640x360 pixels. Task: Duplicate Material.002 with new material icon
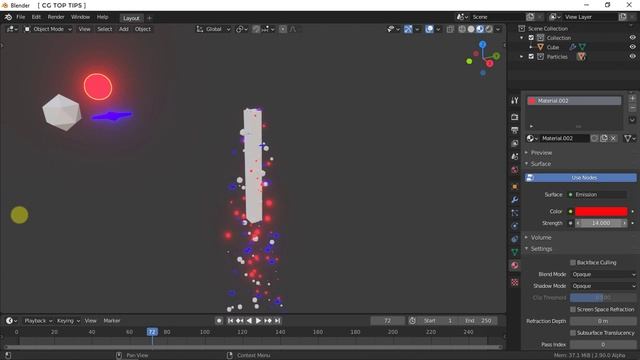coord(604,138)
